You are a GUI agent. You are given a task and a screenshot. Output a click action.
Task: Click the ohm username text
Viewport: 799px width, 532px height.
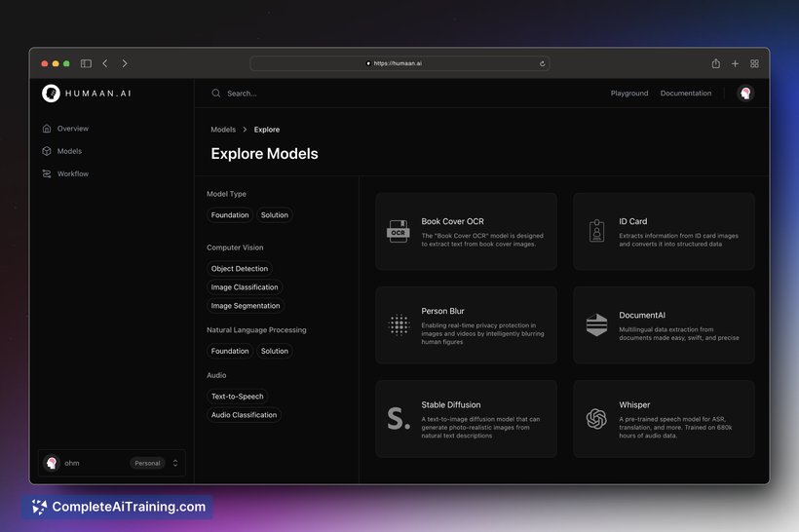pyautogui.click(x=72, y=463)
